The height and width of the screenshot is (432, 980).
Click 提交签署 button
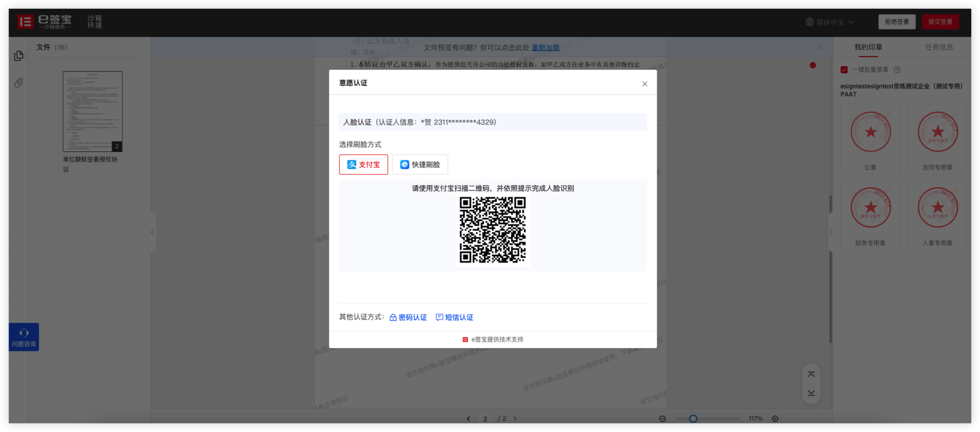tap(940, 22)
